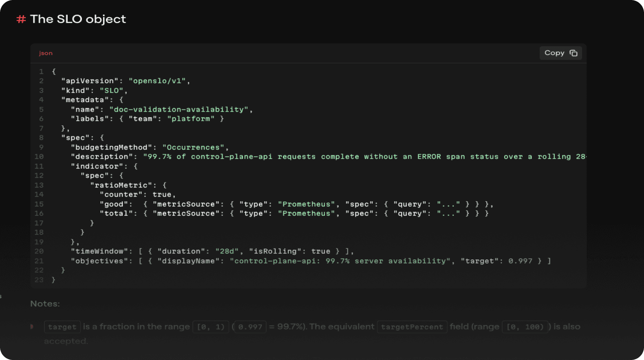Select the "doc-validation-availability" name value
The height and width of the screenshot is (360, 644).
179,109
